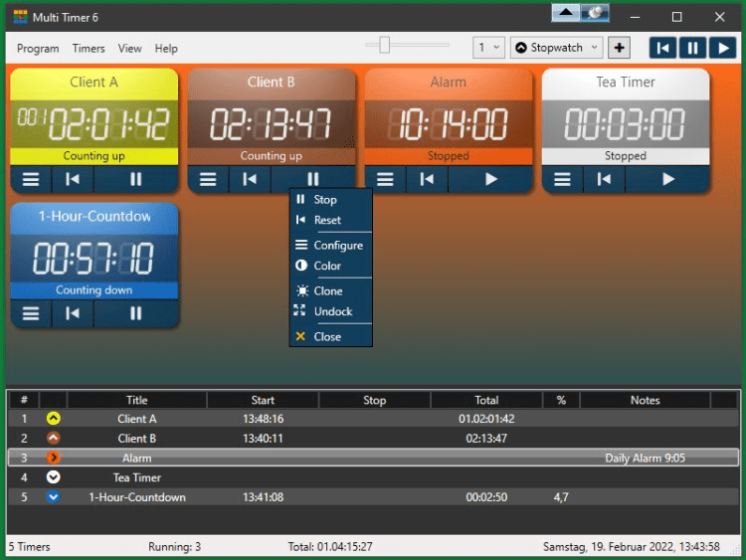Viewport: 746px width, 560px height.
Task: Pause all timers from the toolbar
Action: [692, 48]
